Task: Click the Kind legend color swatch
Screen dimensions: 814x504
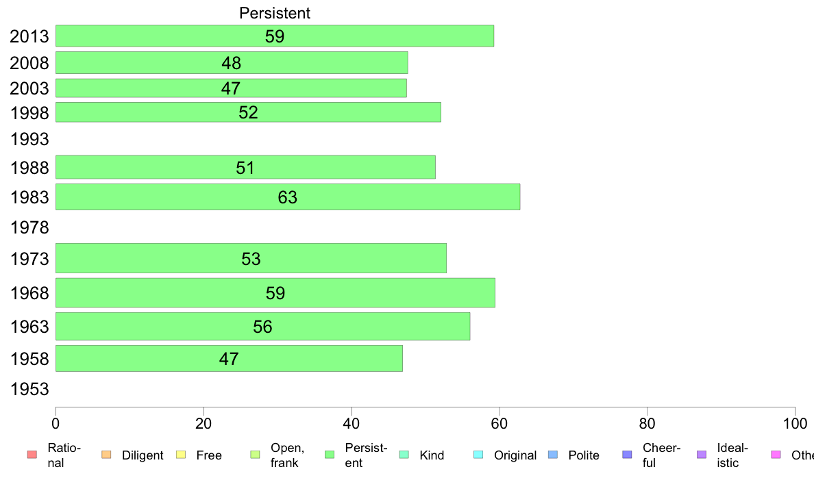Action: (x=404, y=455)
